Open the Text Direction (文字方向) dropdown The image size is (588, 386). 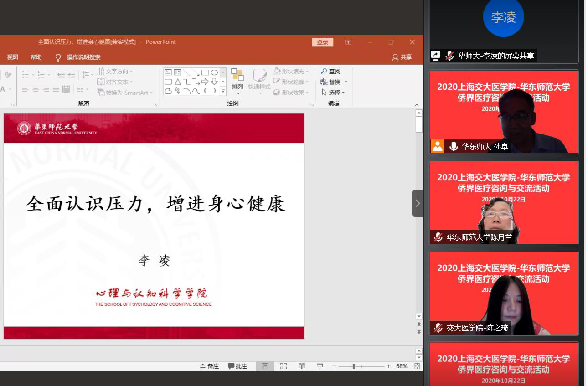[x=115, y=72]
